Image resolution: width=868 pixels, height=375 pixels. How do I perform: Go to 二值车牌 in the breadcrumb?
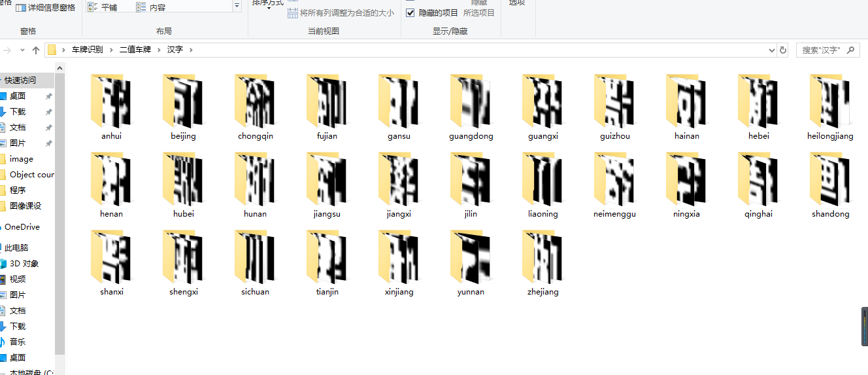(x=135, y=50)
